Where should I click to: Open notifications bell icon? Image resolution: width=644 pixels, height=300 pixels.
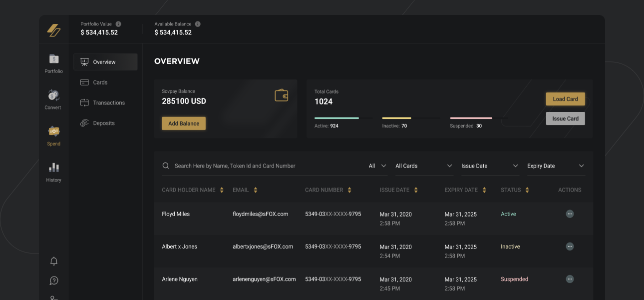click(54, 261)
